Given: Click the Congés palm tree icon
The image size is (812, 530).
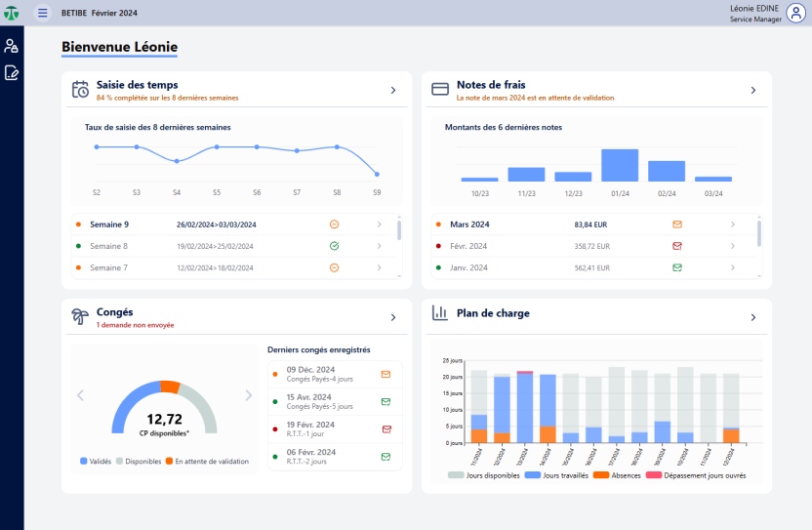Looking at the screenshot, I should tap(81, 317).
